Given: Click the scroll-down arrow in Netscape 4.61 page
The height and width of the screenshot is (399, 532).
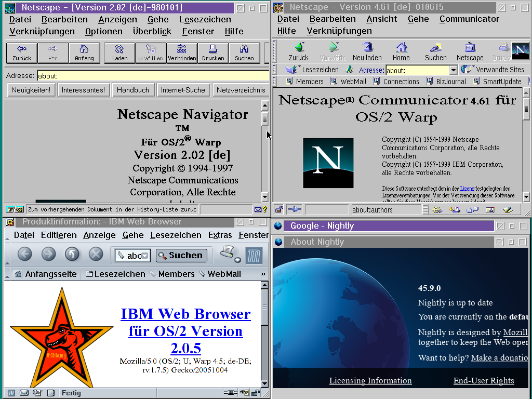Looking at the screenshot, I should [526, 196].
